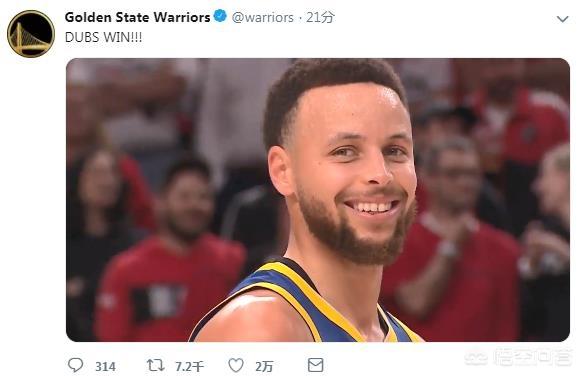Click the player's blue and yellow jersey
The width and height of the screenshot is (583, 376).
pos(316,301)
